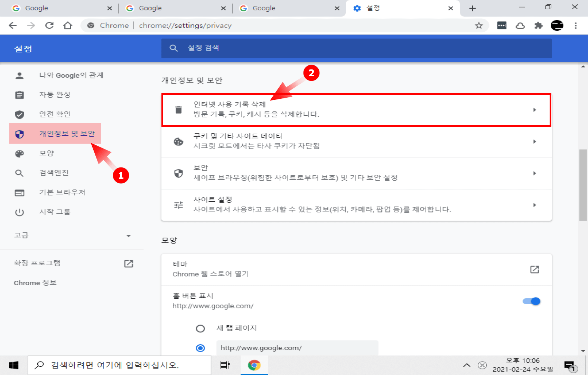Viewport: 588px width, 375px height.
Task: Reload the settings page
Action: 49,25
